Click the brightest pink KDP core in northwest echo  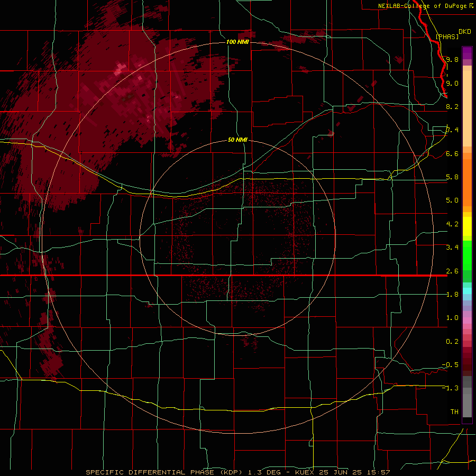120,69
